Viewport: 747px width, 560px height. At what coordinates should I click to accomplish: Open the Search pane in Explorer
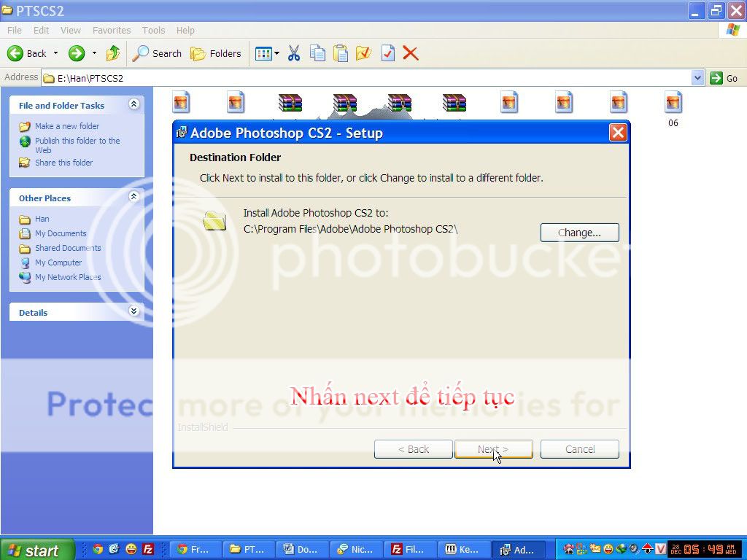click(x=158, y=53)
